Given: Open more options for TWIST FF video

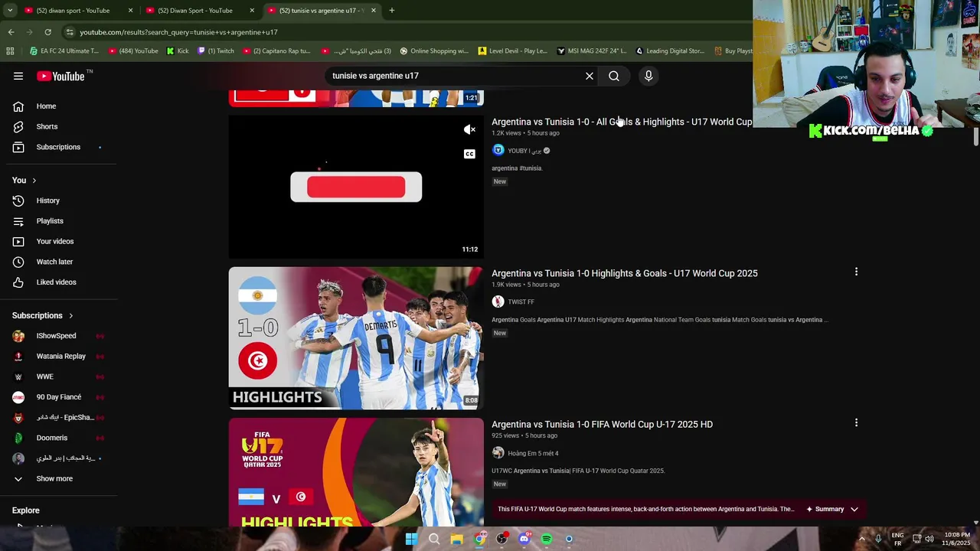Looking at the screenshot, I should click(x=856, y=272).
